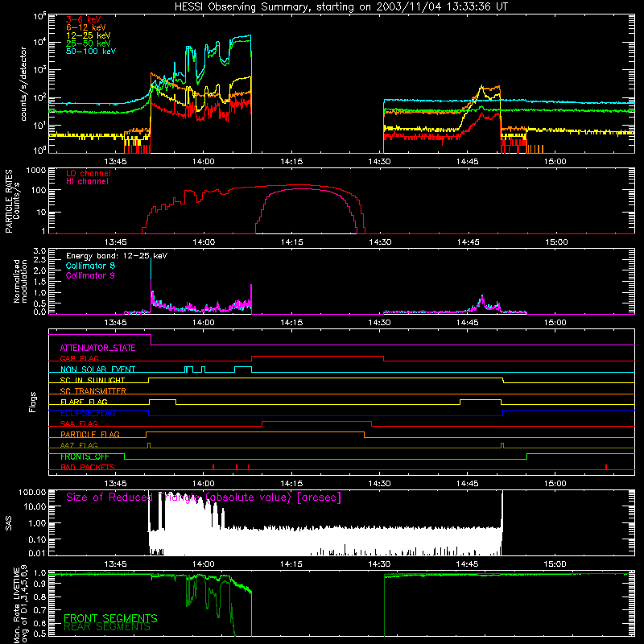Select the SAA_FLAG label
The height and width of the screenshot is (644, 644).
pyautogui.click(x=79, y=423)
